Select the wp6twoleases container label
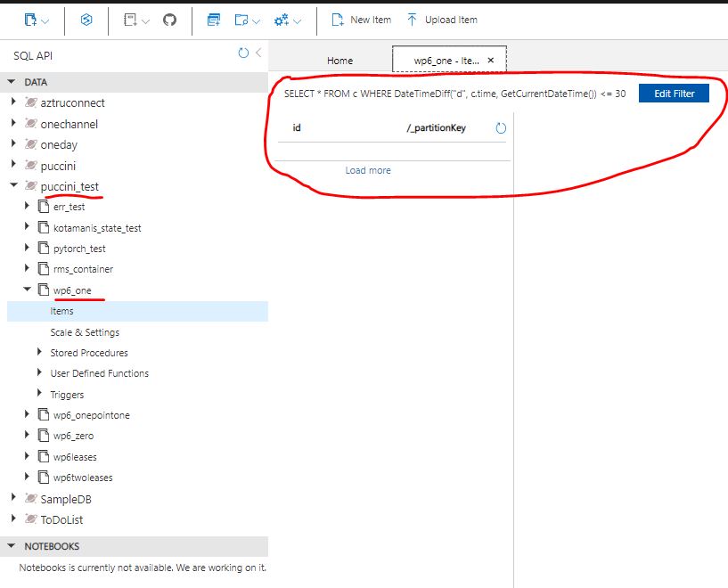Screen dimensions: 728x588 83,478
